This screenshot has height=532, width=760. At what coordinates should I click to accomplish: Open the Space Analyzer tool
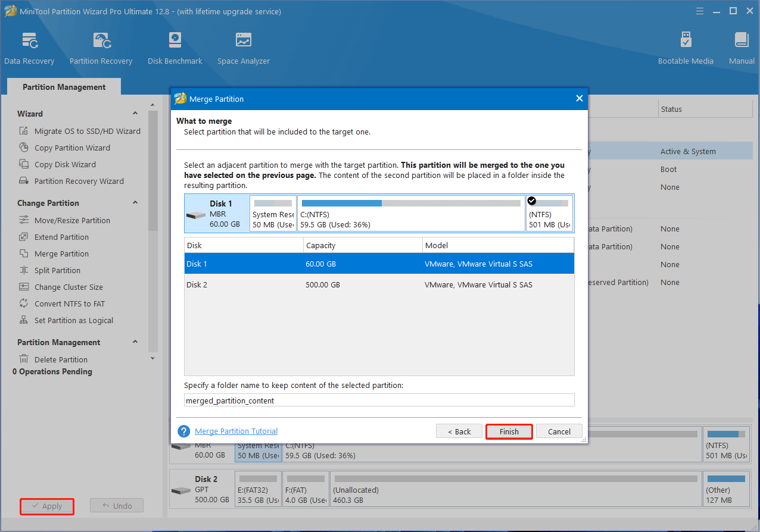point(243,48)
